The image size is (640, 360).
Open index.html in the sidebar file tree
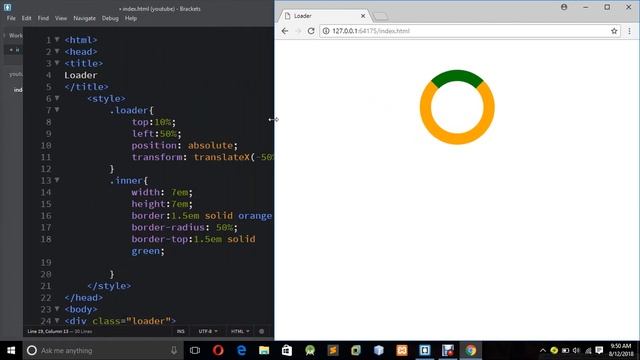[18, 90]
